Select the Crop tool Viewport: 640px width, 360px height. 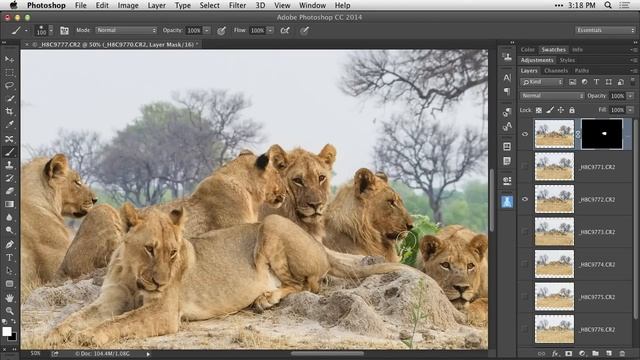coord(9,111)
